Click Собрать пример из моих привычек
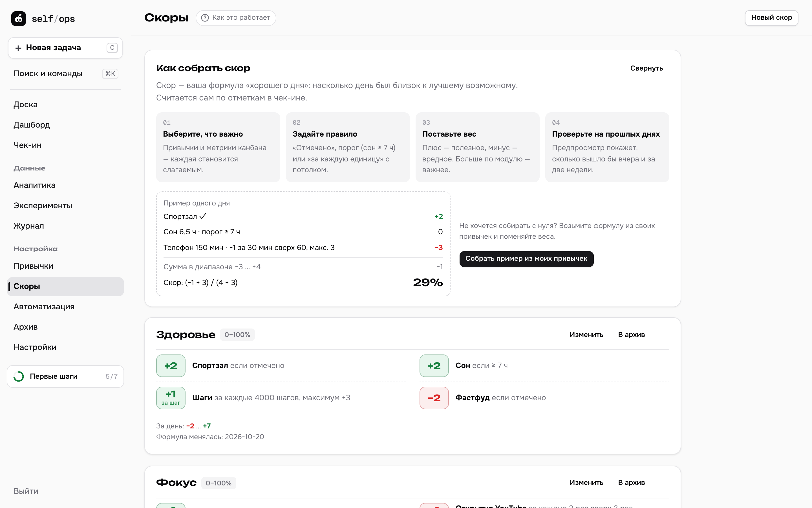 click(526, 259)
